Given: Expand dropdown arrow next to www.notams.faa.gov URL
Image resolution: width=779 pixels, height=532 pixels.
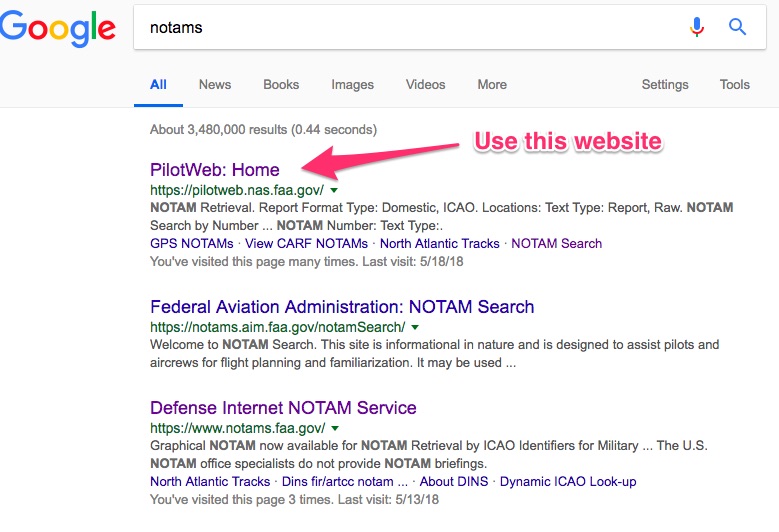Looking at the screenshot, I should 335,428.
